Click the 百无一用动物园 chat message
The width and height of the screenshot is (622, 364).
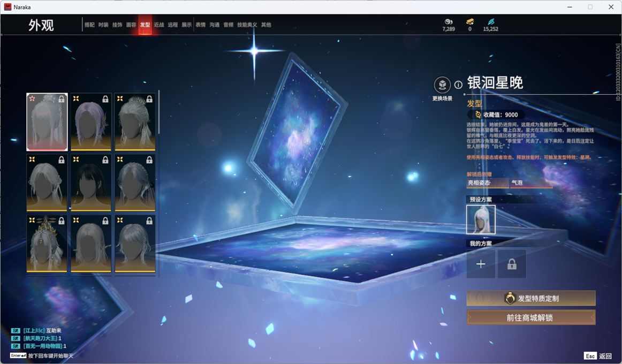click(44, 346)
